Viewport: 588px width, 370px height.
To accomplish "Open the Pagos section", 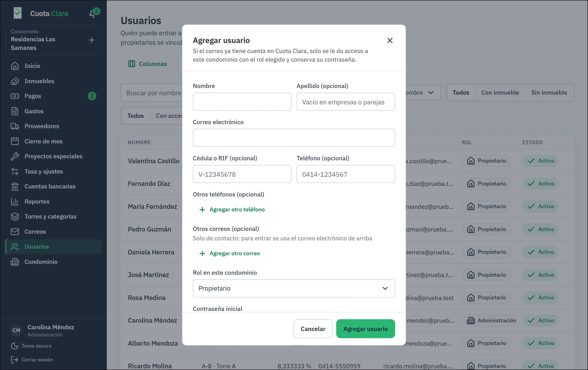I will [53, 96].
